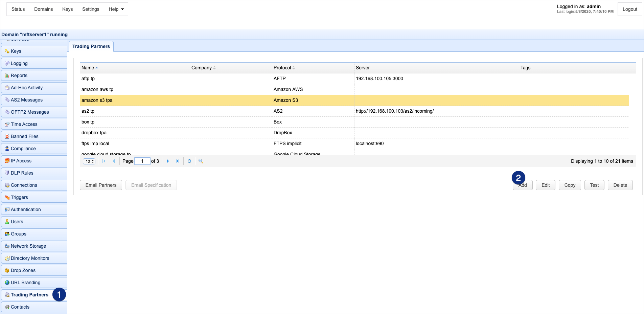Image resolution: width=644 pixels, height=314 pixels.
Task: Open Reports in the sidebar
Action: click(x=34, y=75)
